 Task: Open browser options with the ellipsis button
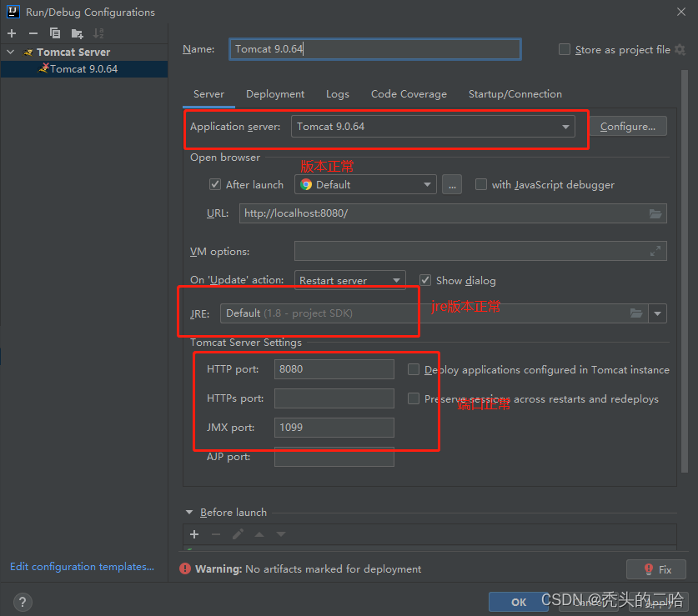point(452,185)
